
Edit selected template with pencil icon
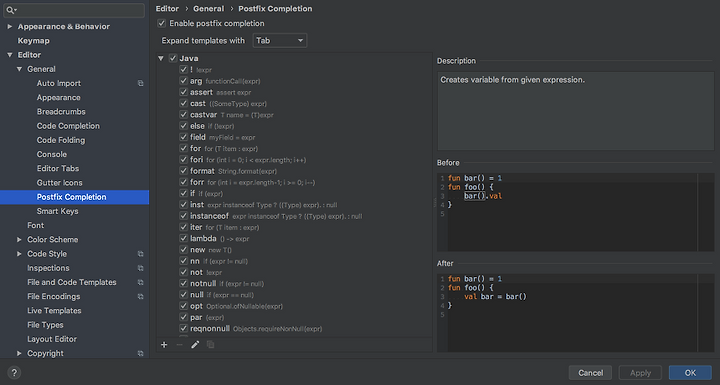(195, 345)
